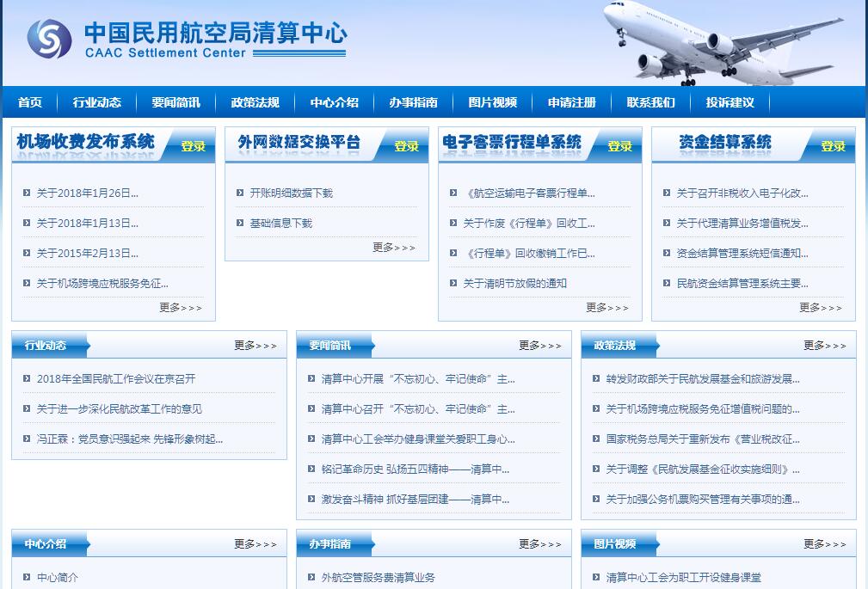Click the bullet icon beside 外航空管服务费清算业务
868x589 pixels.
312,578
